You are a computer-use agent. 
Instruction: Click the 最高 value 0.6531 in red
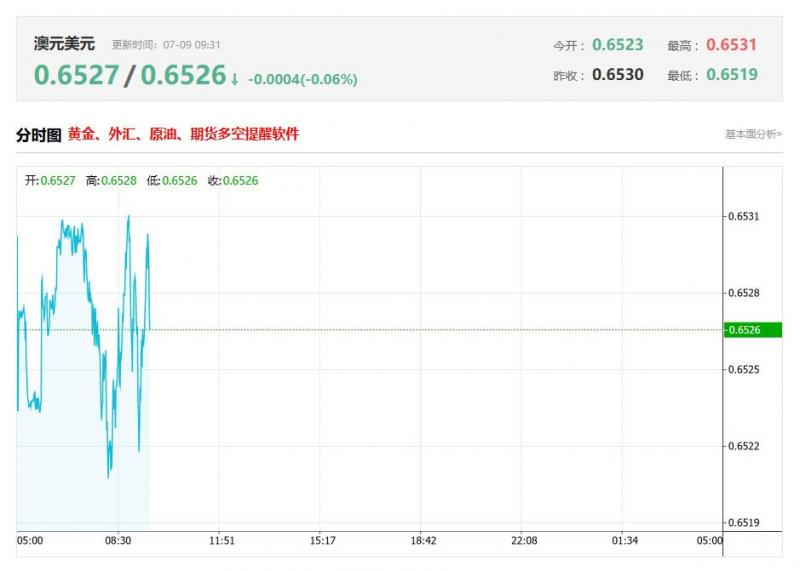(731, 45)
